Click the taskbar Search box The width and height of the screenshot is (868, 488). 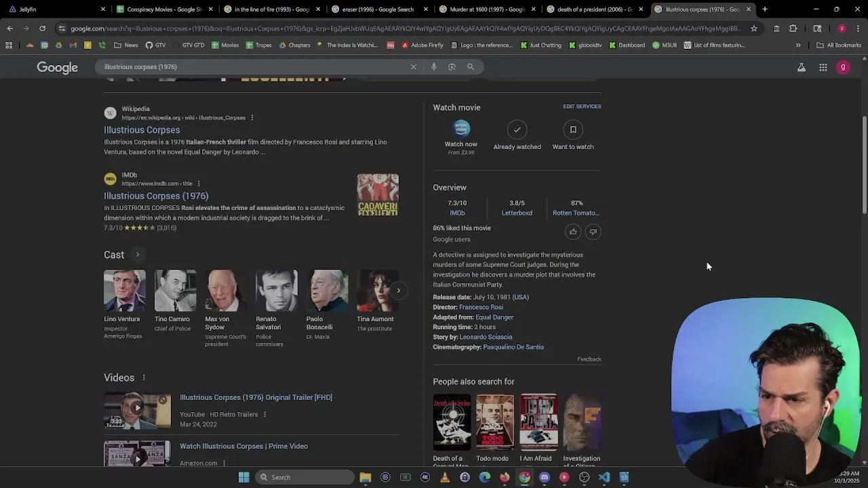pos(304,477)
